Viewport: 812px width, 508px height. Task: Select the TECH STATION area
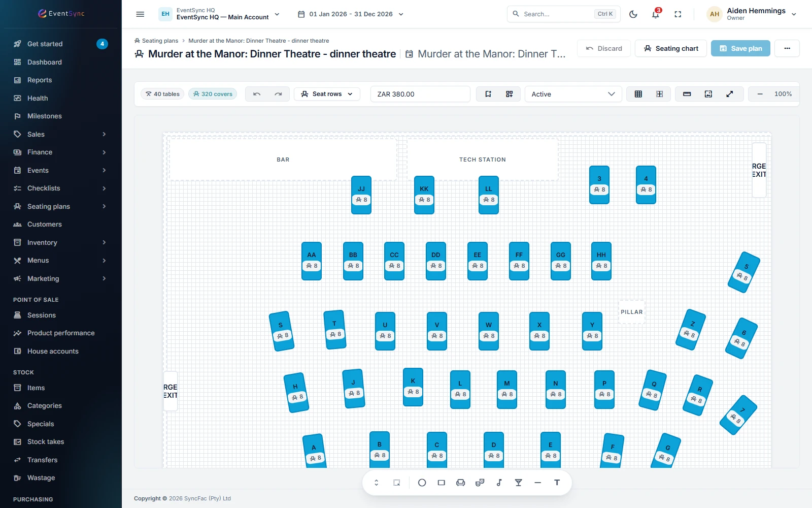(483, 160)
